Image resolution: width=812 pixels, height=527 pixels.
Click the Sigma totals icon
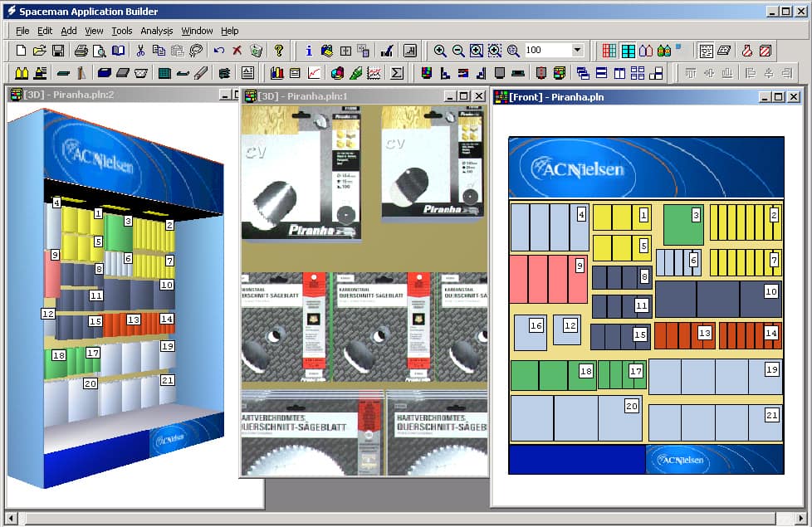point(397,73)
